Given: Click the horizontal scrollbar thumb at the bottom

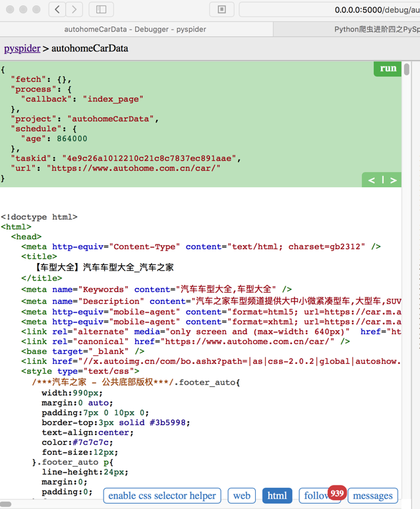Looking at the screenshot, I should (x=5, y=504).
